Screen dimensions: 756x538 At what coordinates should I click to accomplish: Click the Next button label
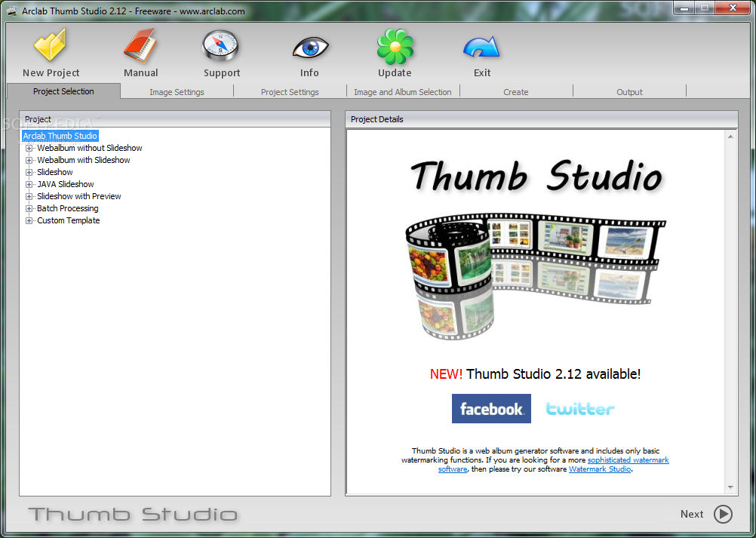tap(691, 514)
